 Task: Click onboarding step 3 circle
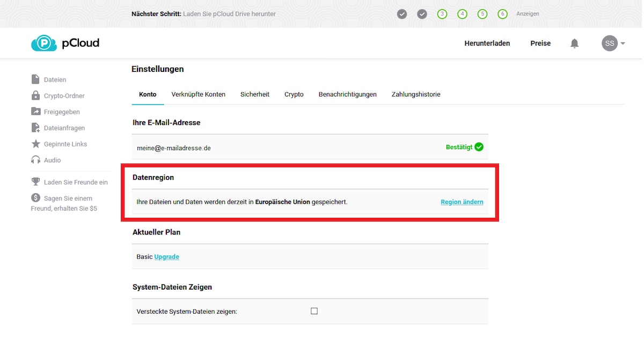[442, 14]
